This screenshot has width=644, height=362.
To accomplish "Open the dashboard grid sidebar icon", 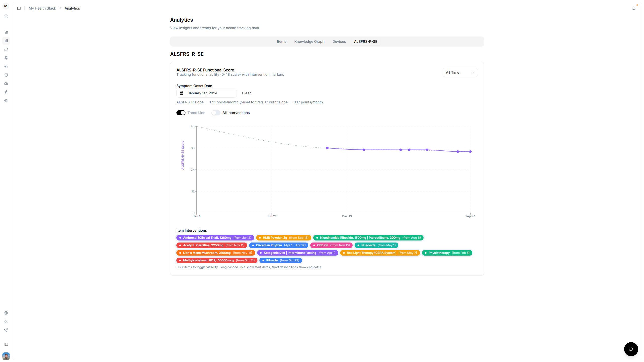I will coord(6,32).
